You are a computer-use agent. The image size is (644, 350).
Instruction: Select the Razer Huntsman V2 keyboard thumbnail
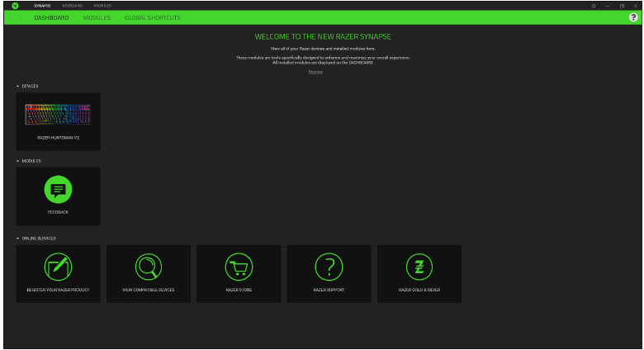(58, 114)
